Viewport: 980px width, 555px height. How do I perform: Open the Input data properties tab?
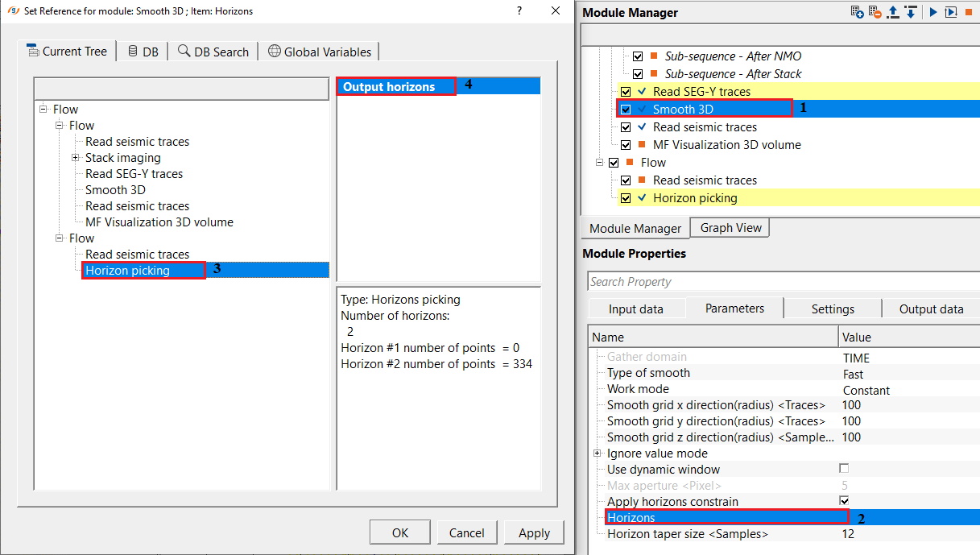tap(636, 309)
